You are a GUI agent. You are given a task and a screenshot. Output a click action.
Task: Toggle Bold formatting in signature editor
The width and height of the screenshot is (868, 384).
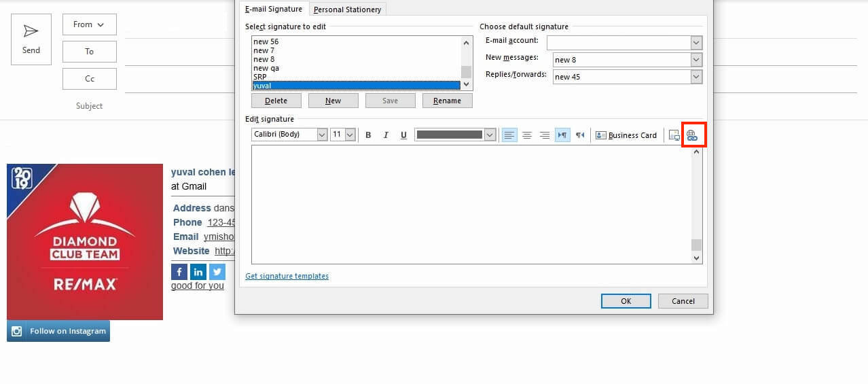368,135
